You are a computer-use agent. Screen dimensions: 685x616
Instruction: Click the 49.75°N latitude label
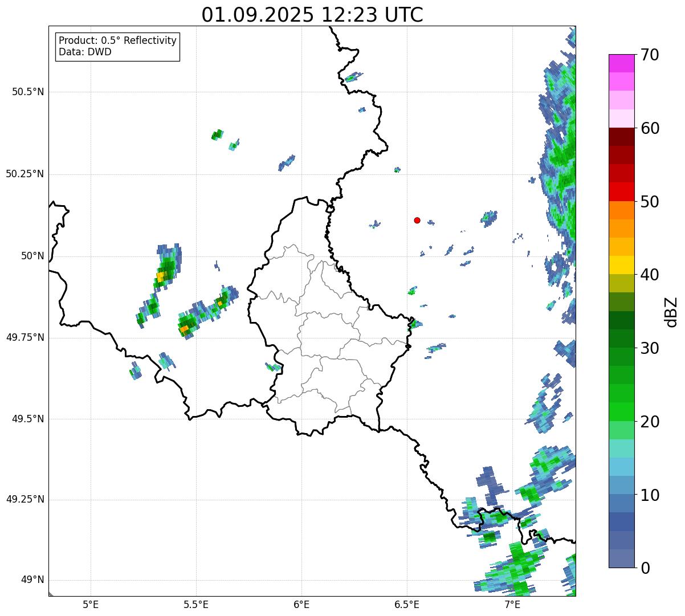click(x=25, y=337)
